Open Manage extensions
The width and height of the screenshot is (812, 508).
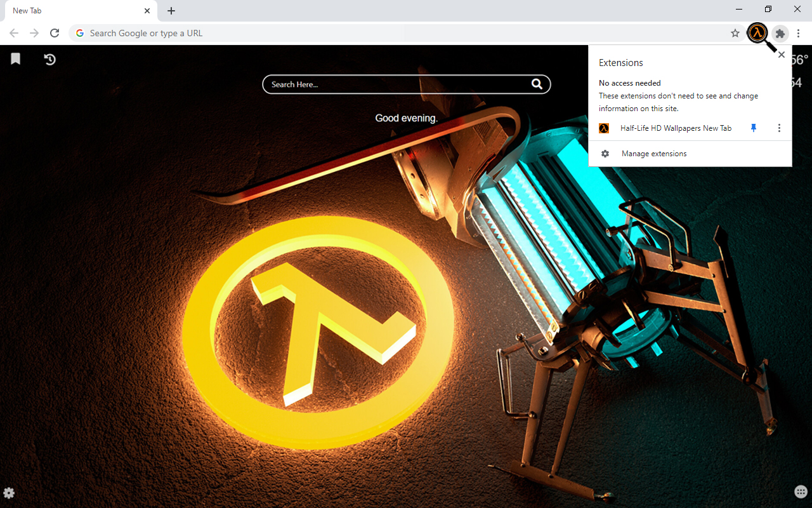pos(690,154)
